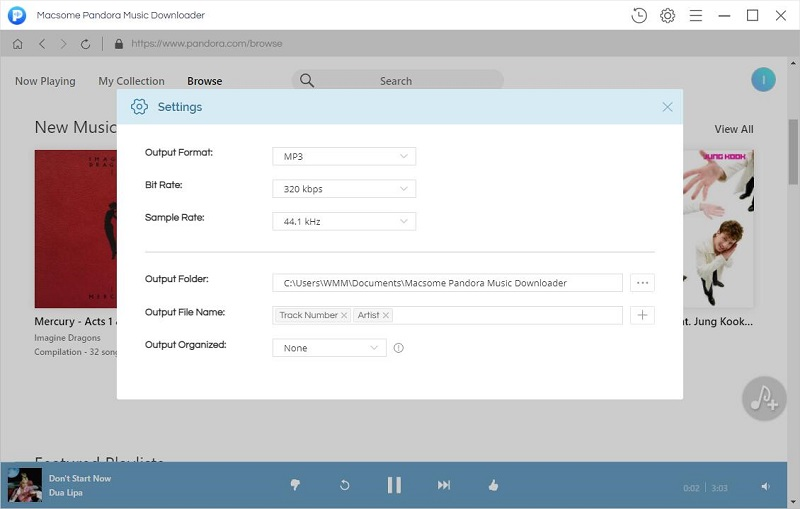
Task: Minimize the Macsome window
Action: point(724,15)
